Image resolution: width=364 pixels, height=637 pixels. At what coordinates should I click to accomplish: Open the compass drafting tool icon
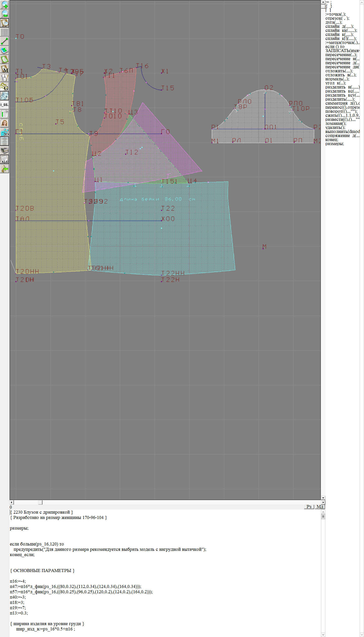5,78
